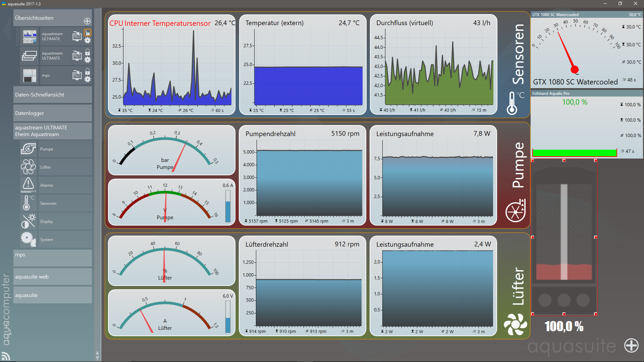Add a new overview page with plus

coord(87,21)
